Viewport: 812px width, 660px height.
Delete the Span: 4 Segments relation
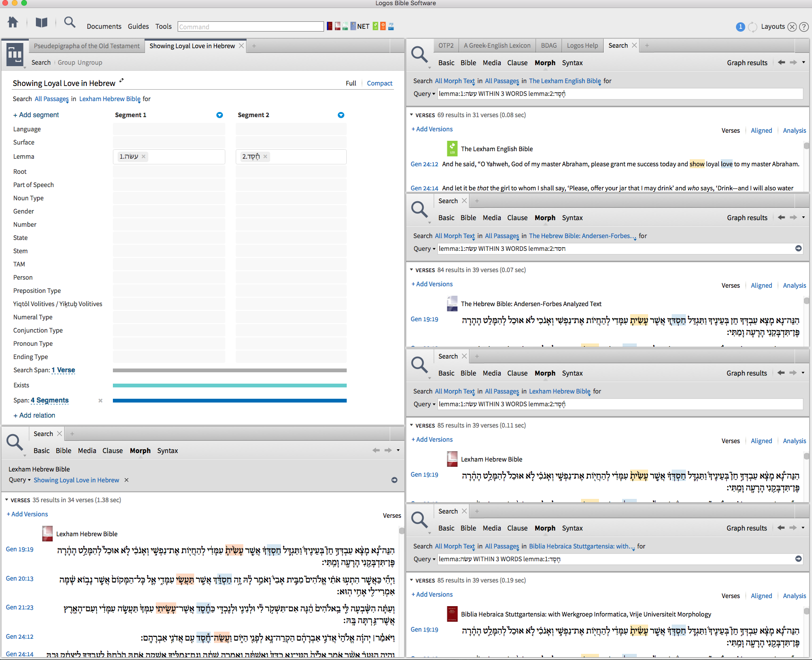[x=100, y=401]
